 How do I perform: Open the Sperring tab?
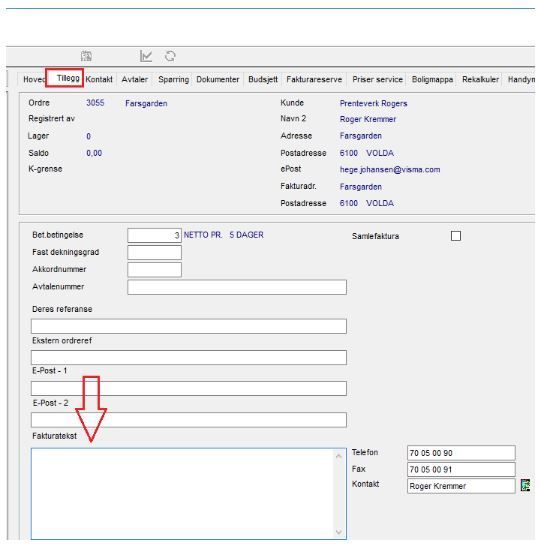click(x=173, y=79)
